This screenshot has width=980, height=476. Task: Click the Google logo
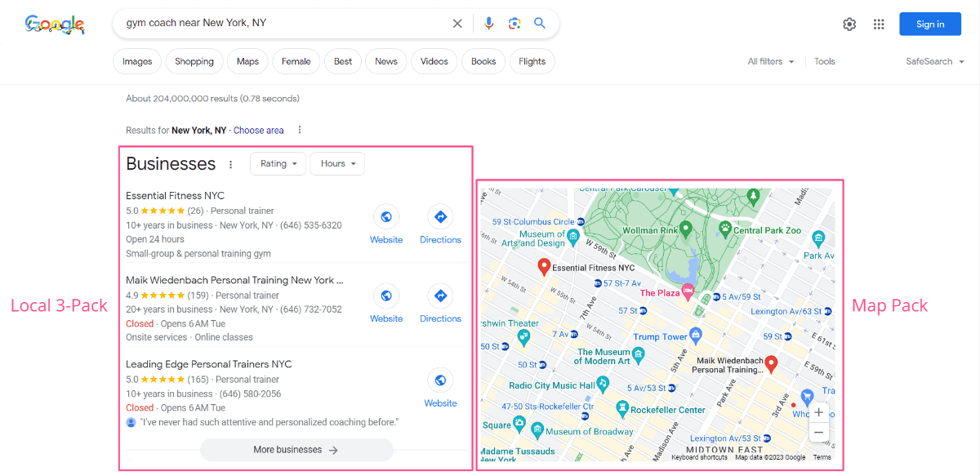(x=55, y=24)
